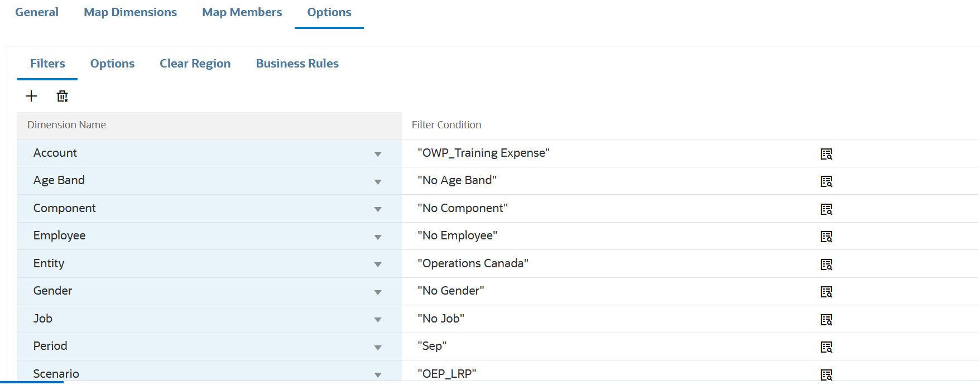The image size is (980, 385).
Task: Open member selector for Period row
Action: [x=826, y=347]
